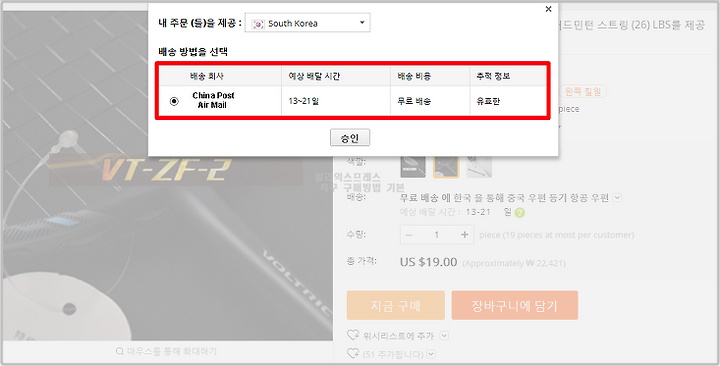
Task: Click the 51 추가 heart icon
Action: click(x=353, y=354)
